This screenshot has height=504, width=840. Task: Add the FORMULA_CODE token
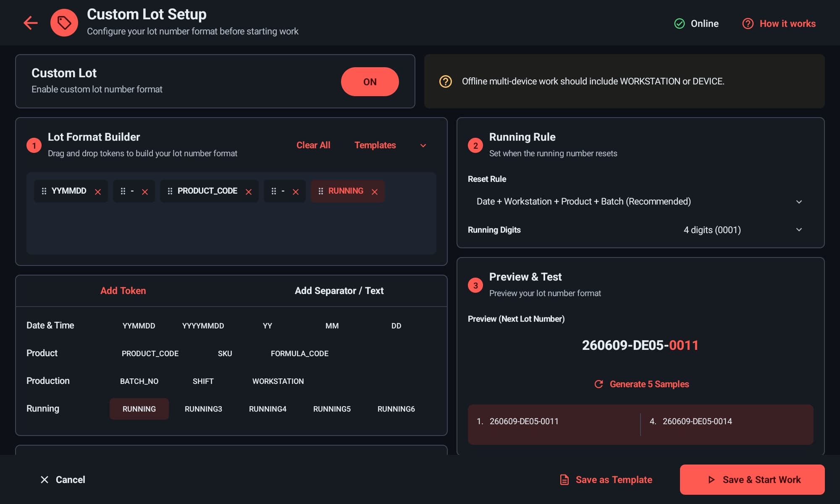tap(299, 353)
